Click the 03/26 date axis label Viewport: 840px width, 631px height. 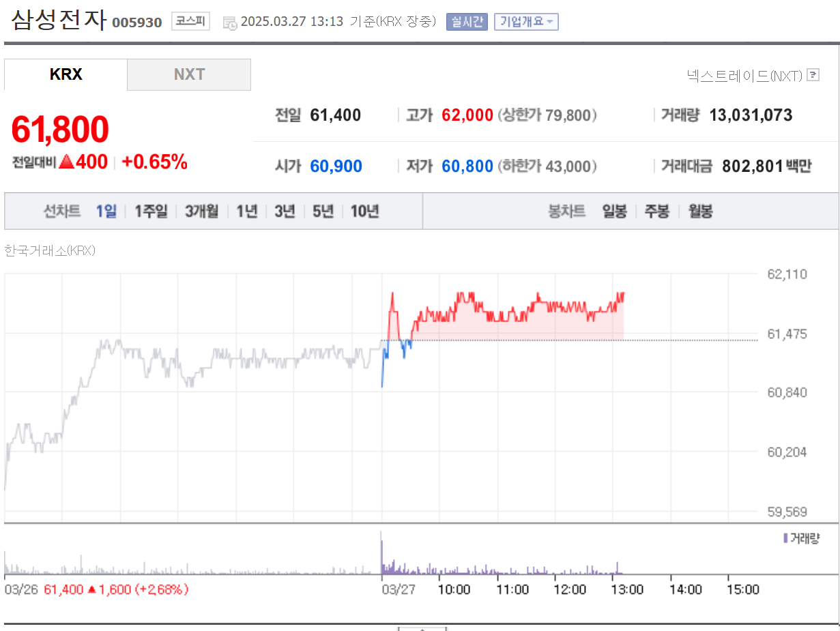21,589
